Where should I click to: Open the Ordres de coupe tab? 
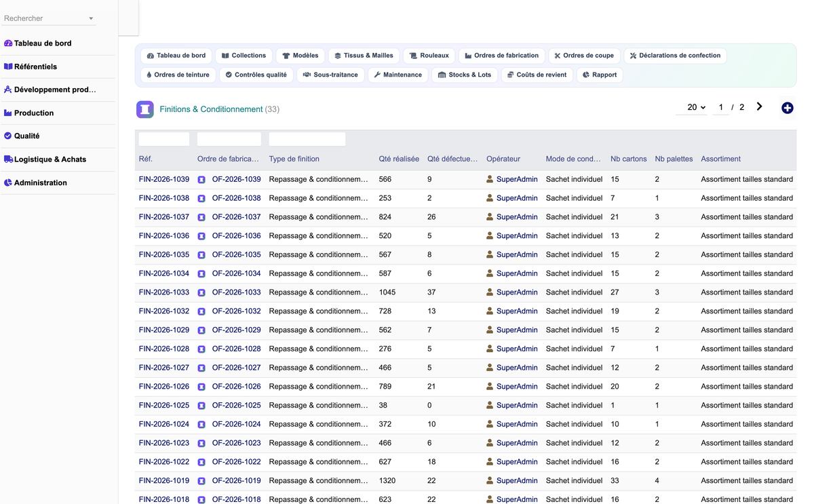tap(584, 56)
